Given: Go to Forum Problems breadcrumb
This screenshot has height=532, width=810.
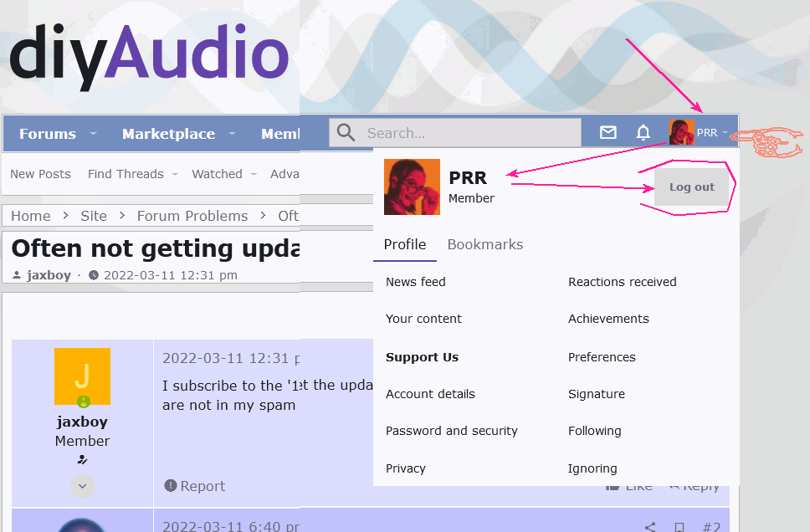Looking at the screenshot, I should click(192, 216).
